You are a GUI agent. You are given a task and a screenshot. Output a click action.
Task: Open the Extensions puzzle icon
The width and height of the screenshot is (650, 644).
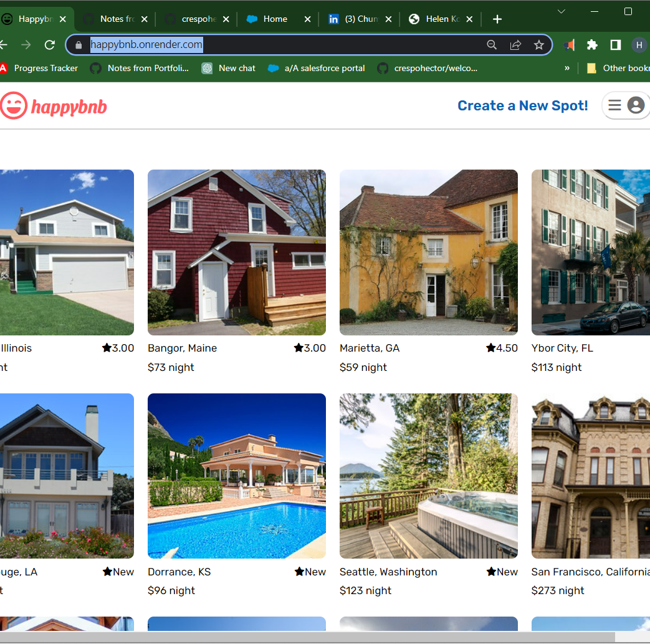(592, 45)
